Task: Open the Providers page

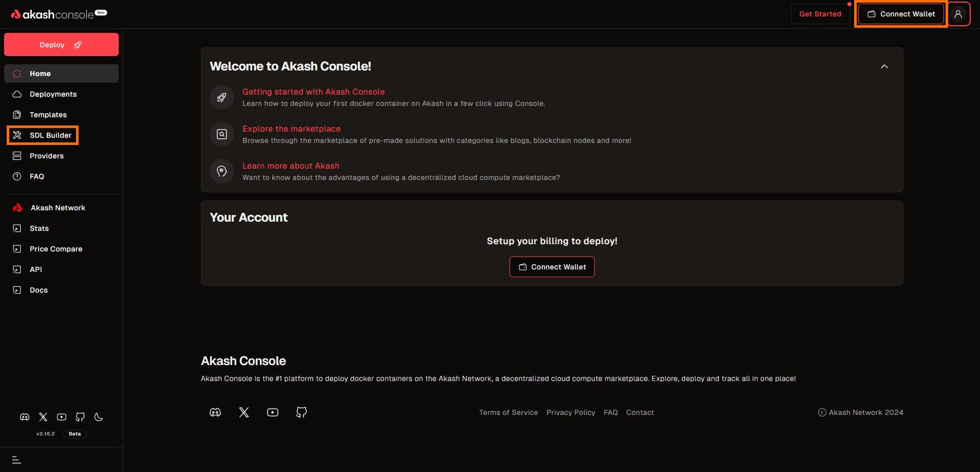Action: (61, 156)
